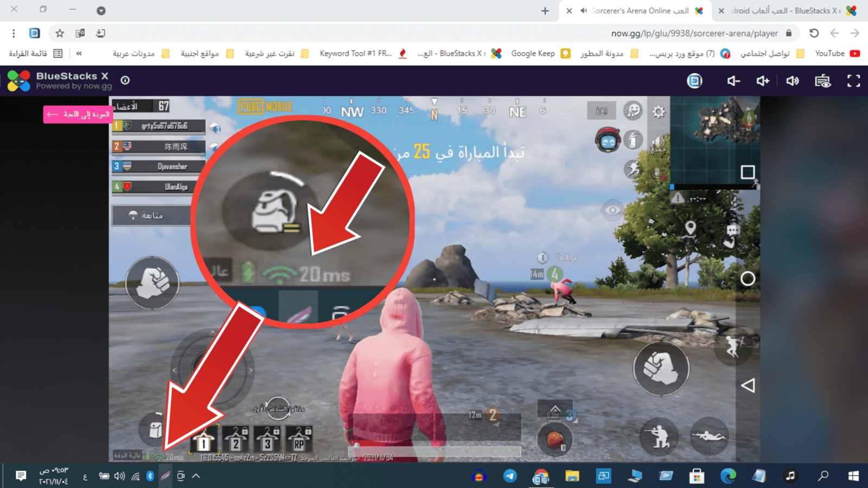
Task: Tap the crouch stance icon
Action: coord(659,435)
